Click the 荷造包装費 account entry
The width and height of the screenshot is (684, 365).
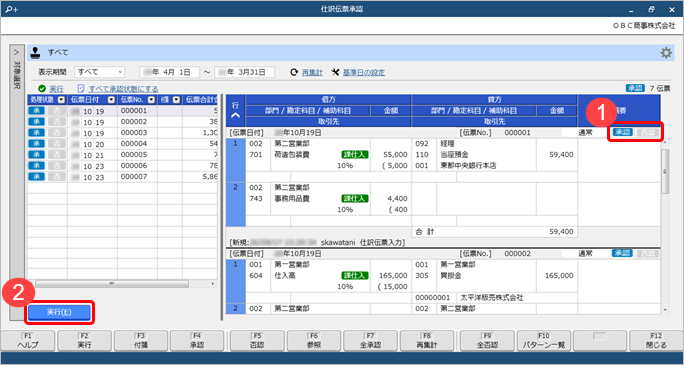click(x=292, y=154)
